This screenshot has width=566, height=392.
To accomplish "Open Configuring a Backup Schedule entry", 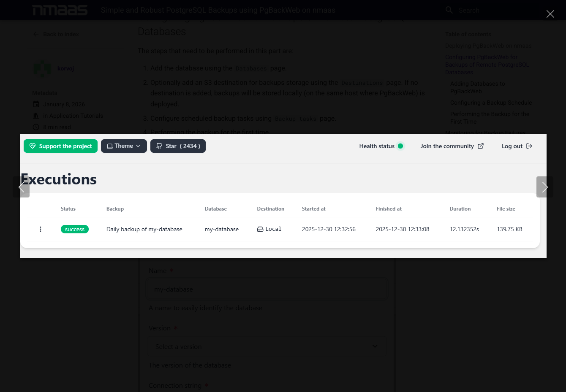I will [491, 103].
